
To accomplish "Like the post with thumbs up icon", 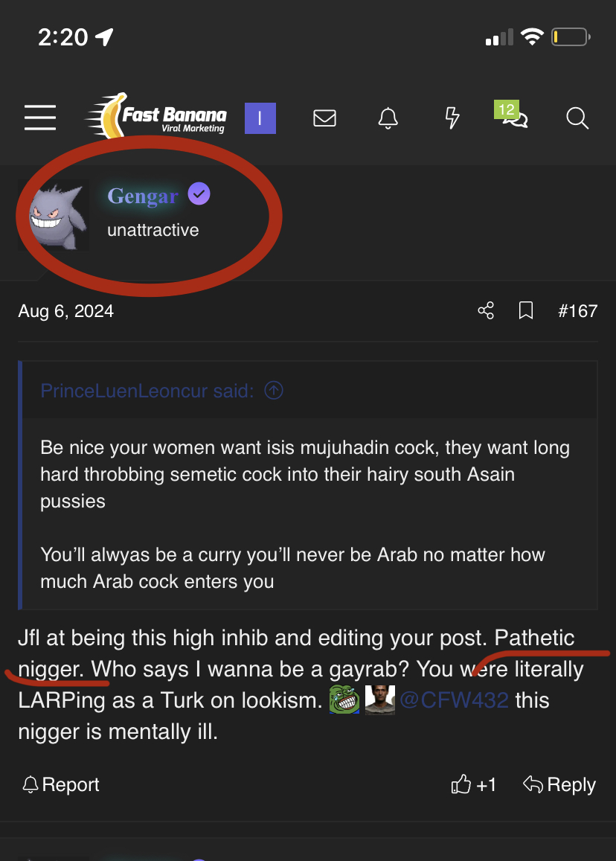I will pos(461,784).
